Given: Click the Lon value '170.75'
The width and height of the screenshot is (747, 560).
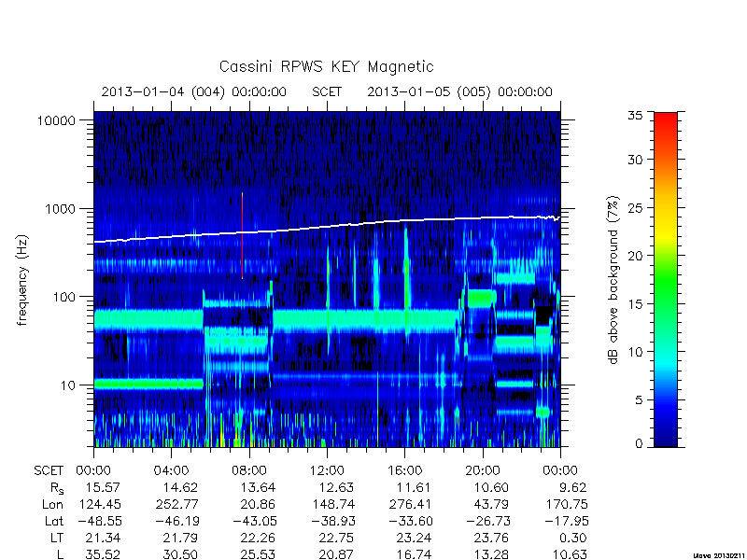Looking at the screenshot, I should 567,504.
